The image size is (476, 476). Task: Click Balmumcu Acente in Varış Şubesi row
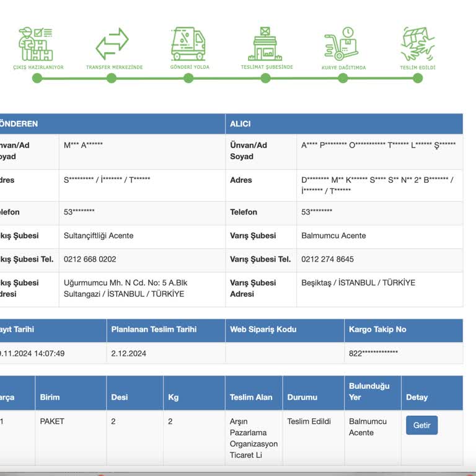pos(333,236)
